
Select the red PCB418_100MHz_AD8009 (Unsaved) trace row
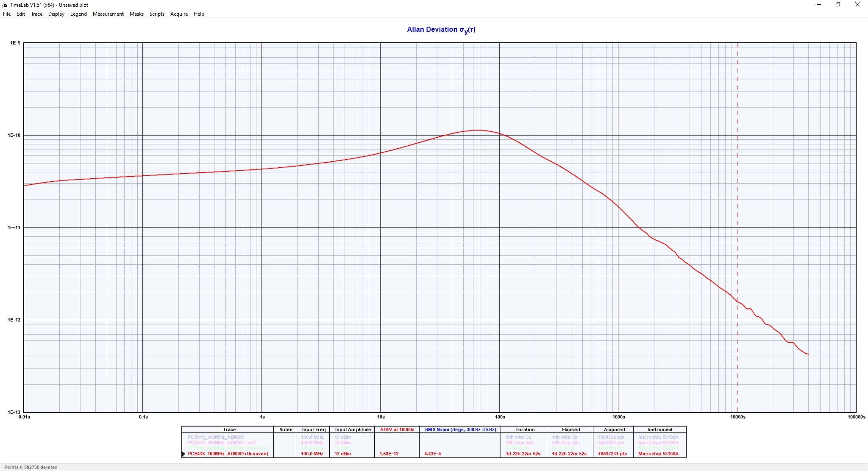[x=228, y=454]
